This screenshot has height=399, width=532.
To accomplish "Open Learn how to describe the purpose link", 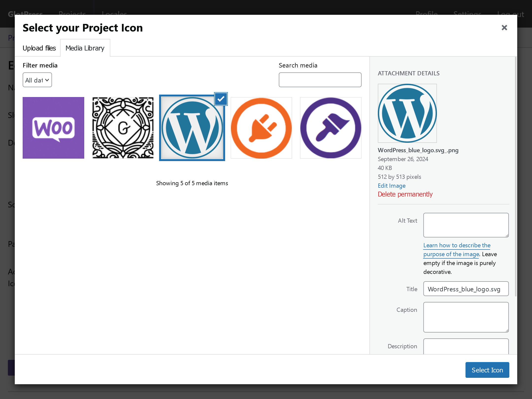I will [457, 250].
